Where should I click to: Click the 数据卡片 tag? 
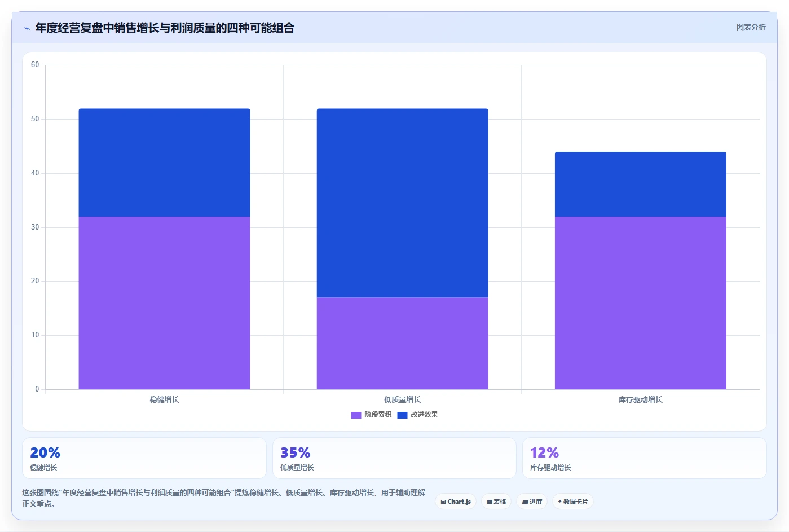[573, 502]
